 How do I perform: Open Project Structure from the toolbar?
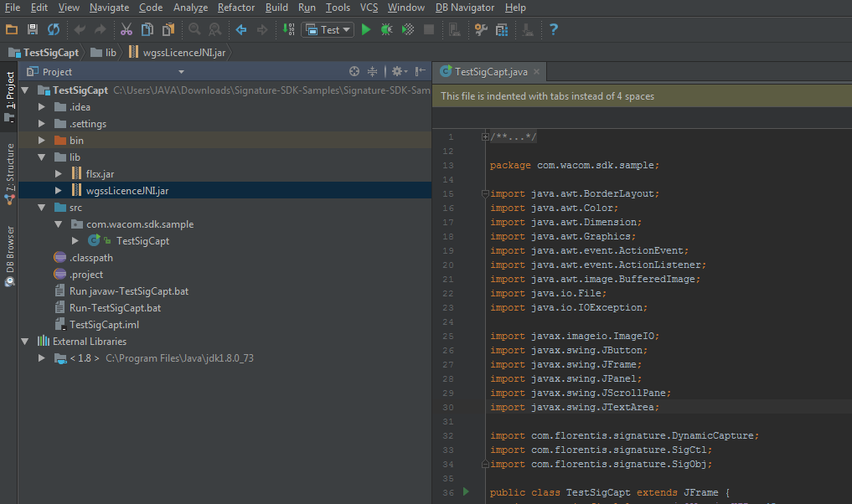[502, 29]
